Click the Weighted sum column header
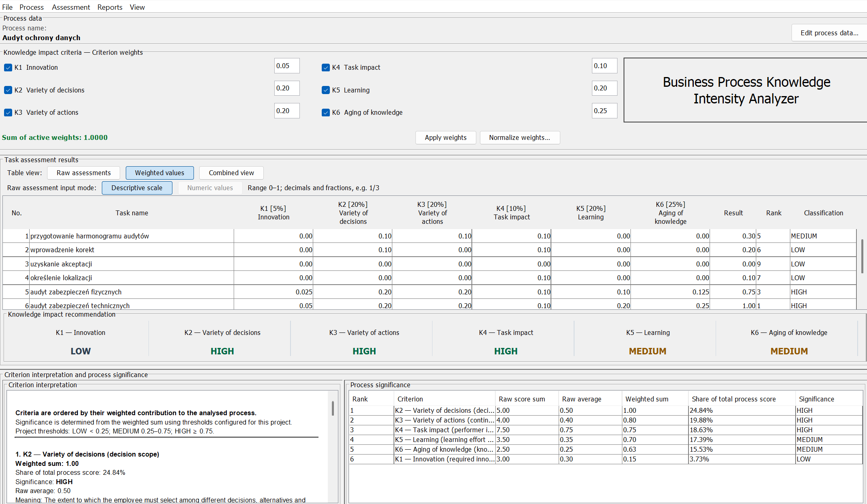 pyautogui.click(x=655, y=399)
